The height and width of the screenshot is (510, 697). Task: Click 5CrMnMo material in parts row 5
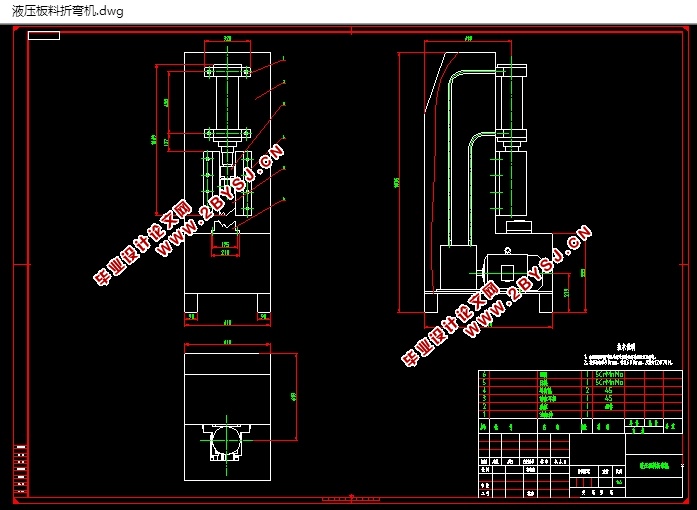(x=609, y=382)
